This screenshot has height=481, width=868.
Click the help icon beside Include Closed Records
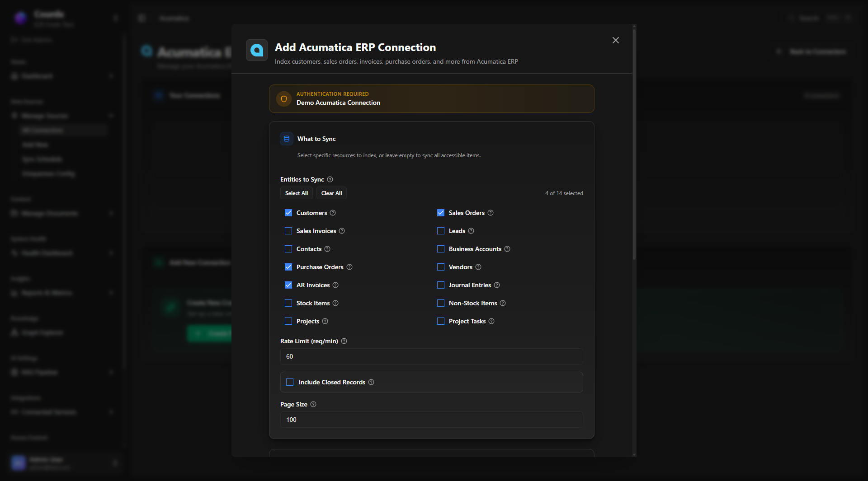tap(371, 382)
